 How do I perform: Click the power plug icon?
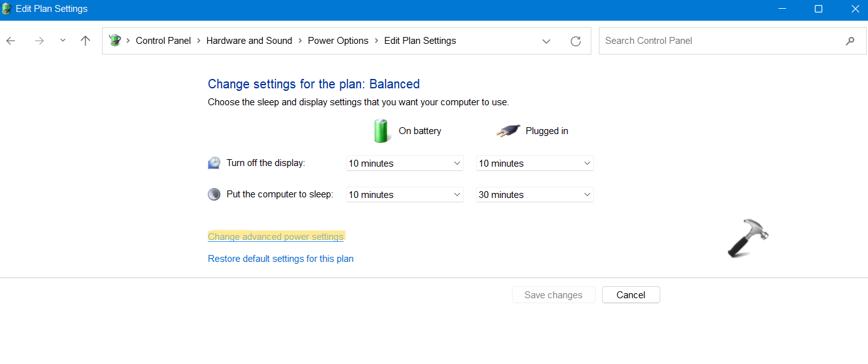click(508, 131)
